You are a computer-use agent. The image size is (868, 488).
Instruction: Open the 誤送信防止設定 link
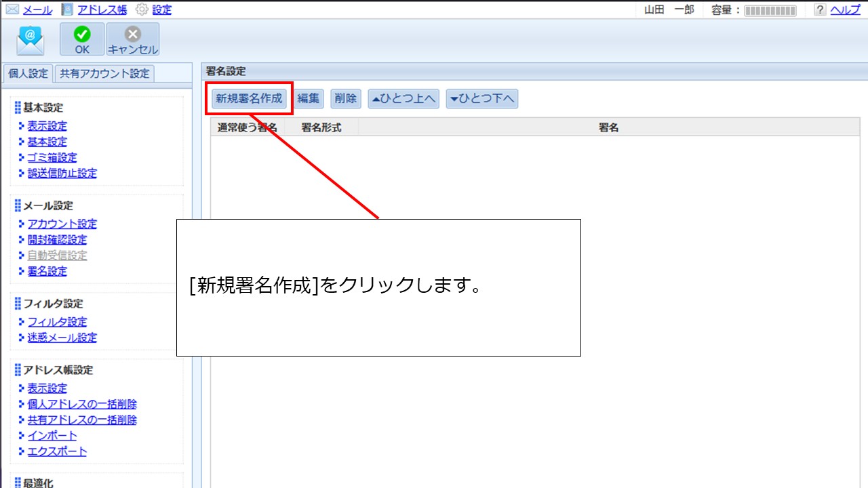click(62, 173)
